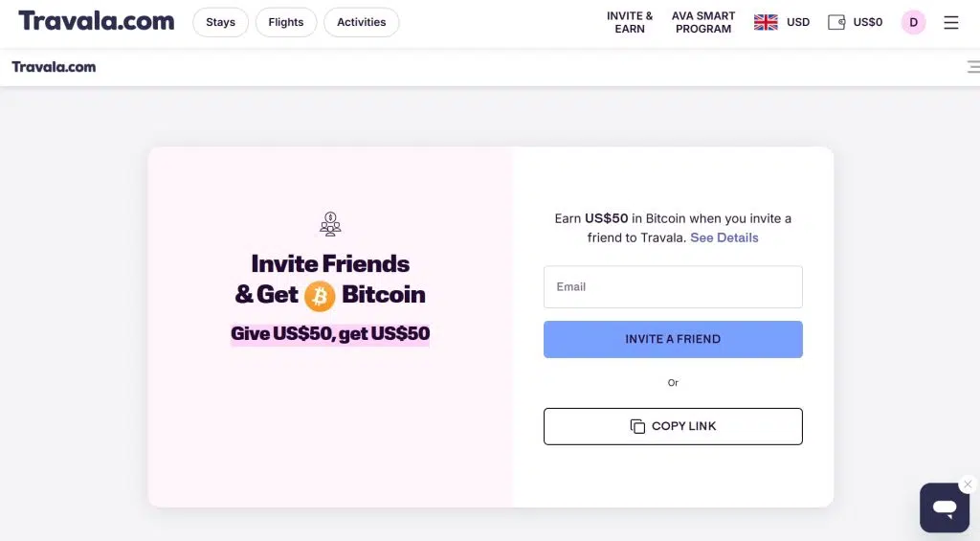Click the Travala.com logo in header

click(96, 21)
